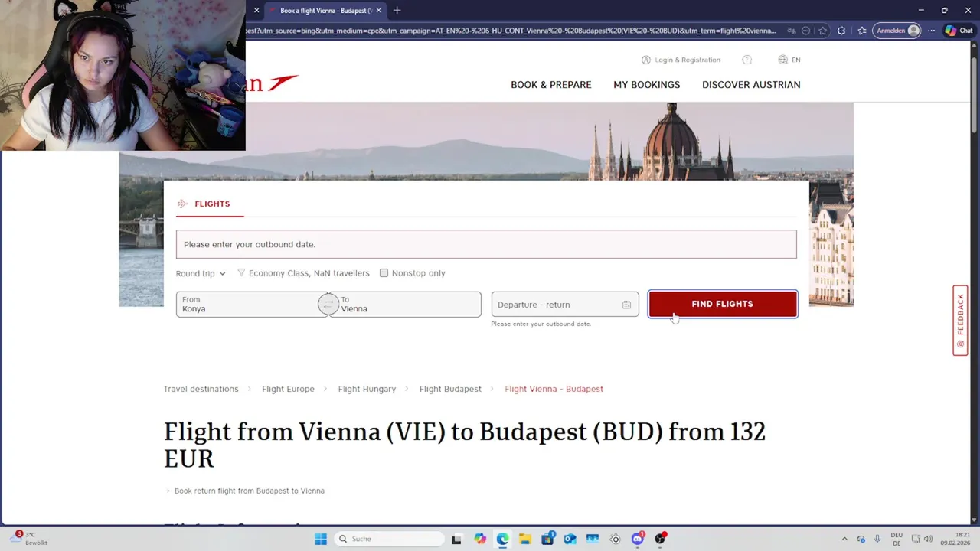The image size is (980, 551).
Task: Open File Explorer from the taskbar
Action: pyautogui.click(x=524, y=539)
